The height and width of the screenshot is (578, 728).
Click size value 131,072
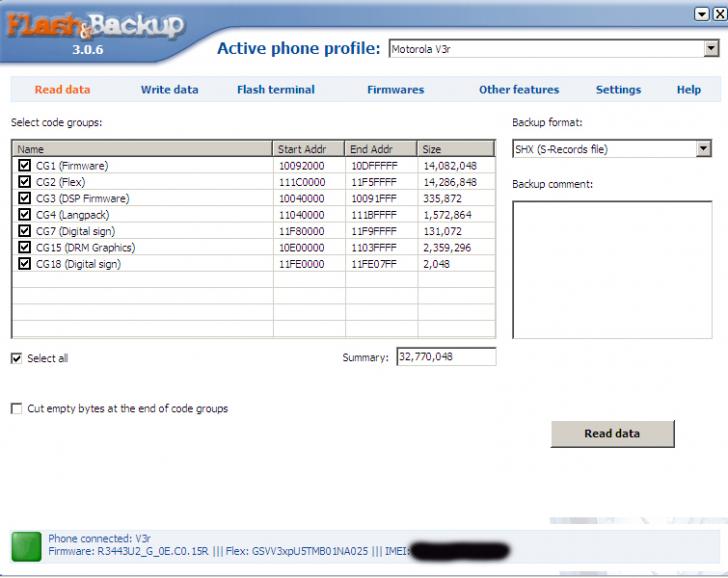click(x=442, y=231)
